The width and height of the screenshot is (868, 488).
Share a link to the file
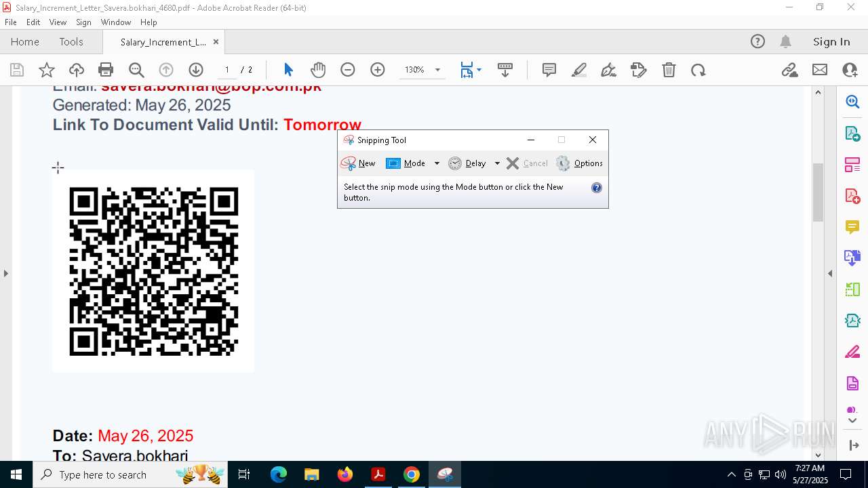tap(789, 70)
